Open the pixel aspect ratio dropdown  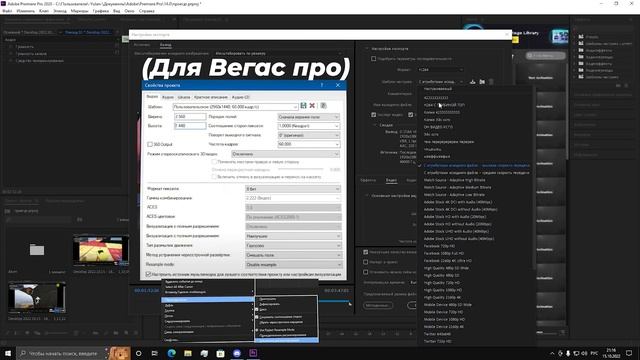pos(309,126)
